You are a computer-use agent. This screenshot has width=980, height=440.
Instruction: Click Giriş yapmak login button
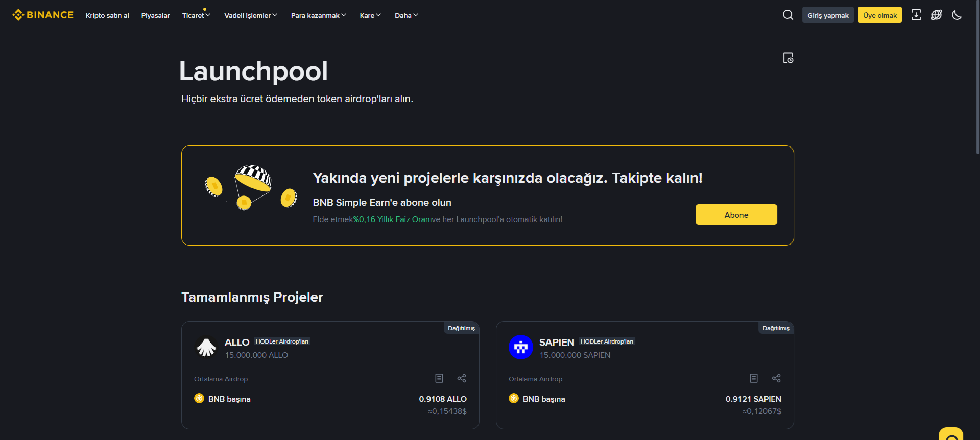click(x=828, y=15)
